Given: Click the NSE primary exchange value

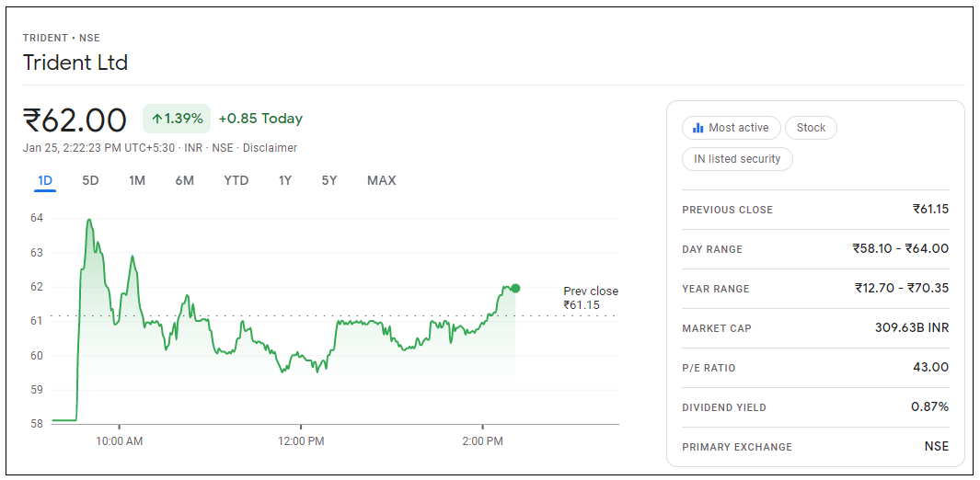Looking at the screenshot, I should click(937, 446).
